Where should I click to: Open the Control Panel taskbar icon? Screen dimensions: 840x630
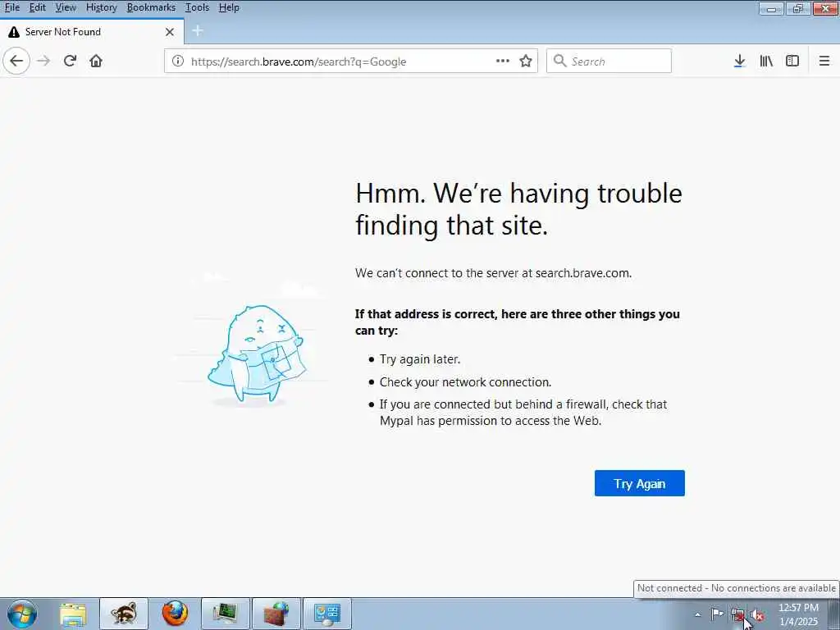pyautogui.click(x=327, y=614)
